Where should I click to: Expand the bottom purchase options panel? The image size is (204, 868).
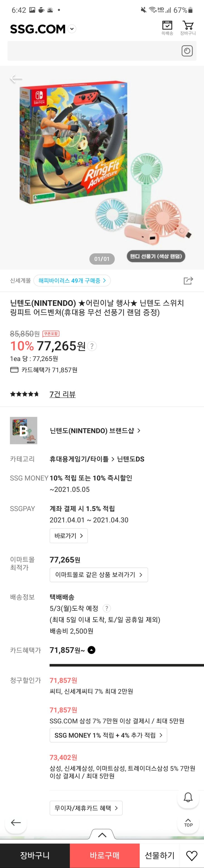coord(102,835)
